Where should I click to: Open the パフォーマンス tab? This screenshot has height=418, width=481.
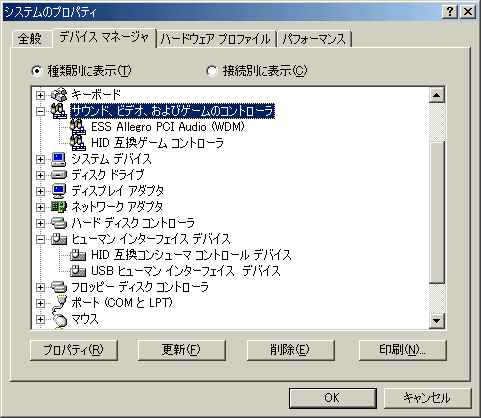(314, 39)
